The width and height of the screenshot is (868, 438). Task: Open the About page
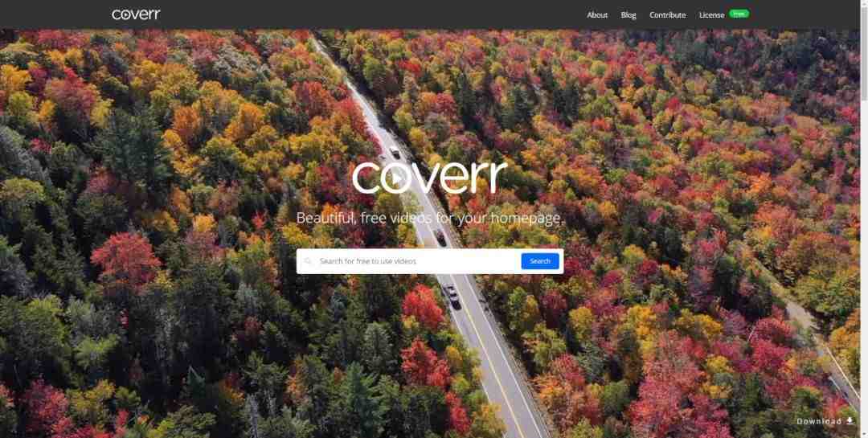pos(596,15)
